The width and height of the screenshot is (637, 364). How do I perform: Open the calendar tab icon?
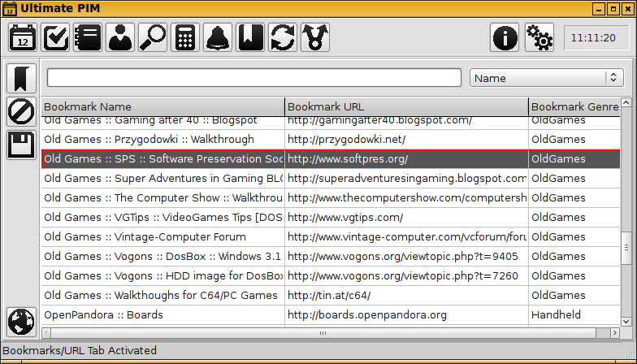(23, 37)
